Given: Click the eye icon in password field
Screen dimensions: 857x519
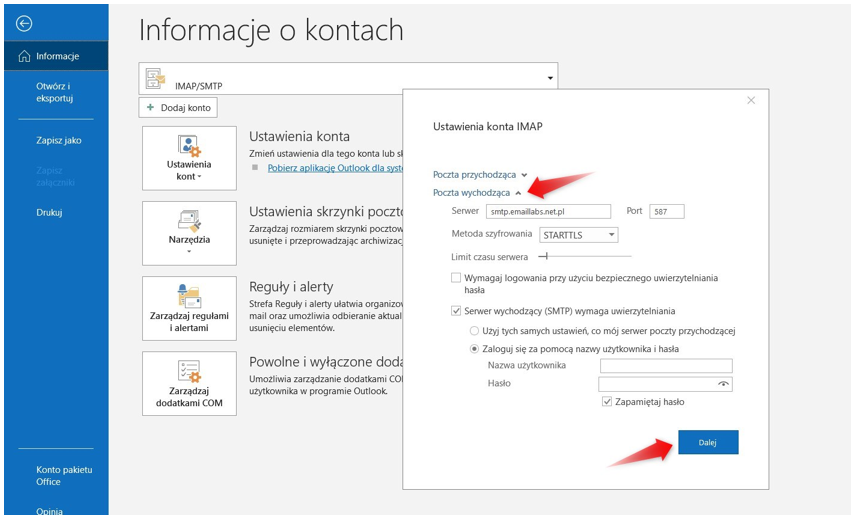Looking at the screenshot, I should 723,384.
